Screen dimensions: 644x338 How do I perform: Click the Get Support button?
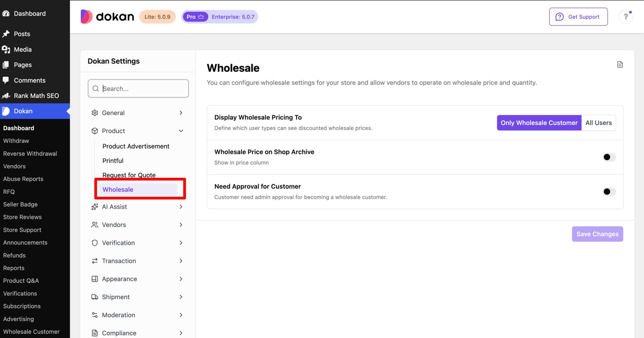(578, 17)
